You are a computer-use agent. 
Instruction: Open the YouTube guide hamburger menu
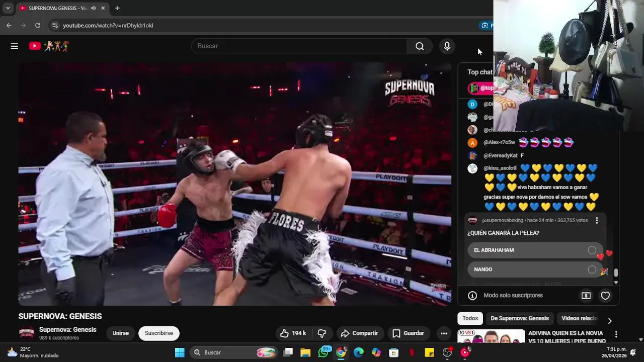[14, 46]
